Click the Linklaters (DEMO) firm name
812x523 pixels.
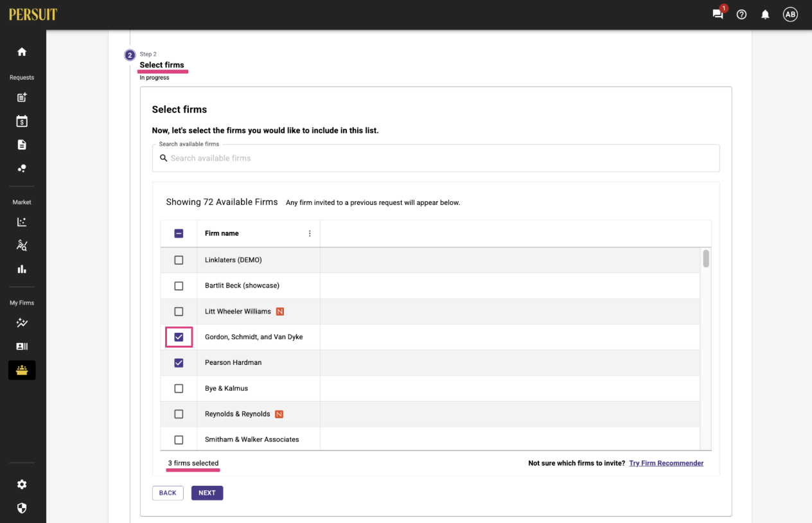233,260
